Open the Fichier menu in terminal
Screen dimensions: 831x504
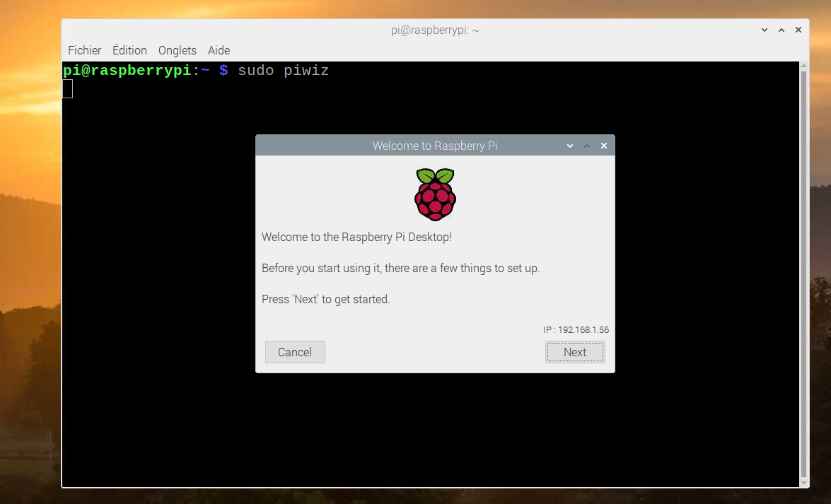coord(84,50)
